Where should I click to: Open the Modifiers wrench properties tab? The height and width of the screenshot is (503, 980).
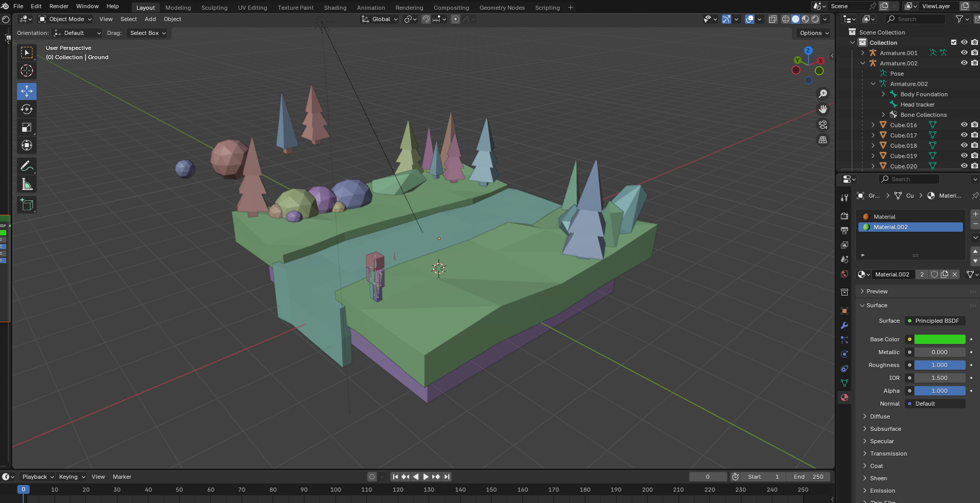coord(844,325)
